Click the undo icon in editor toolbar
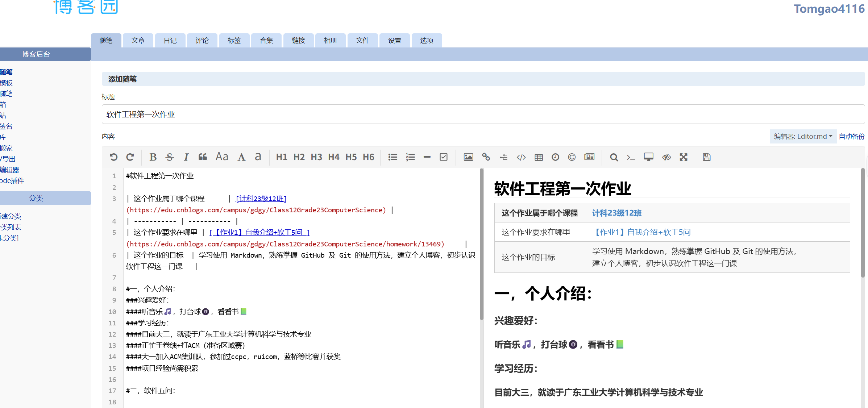The image size is (868, 408). click(113, 157)
